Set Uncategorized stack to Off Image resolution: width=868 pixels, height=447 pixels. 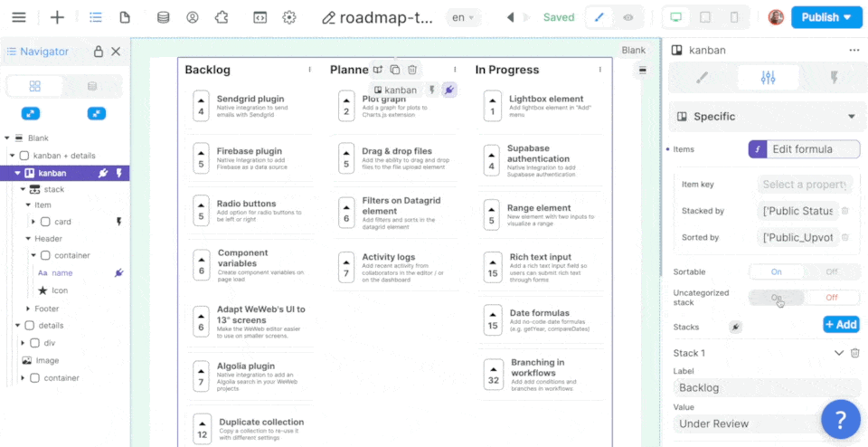[x=831, y=298]
